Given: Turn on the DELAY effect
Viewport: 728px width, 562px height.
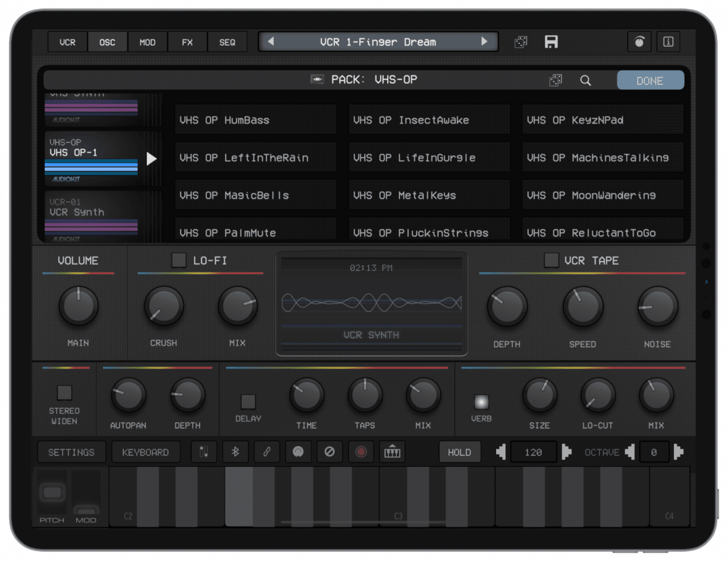Looking at the screenshot, I should [x=248, y=402].
